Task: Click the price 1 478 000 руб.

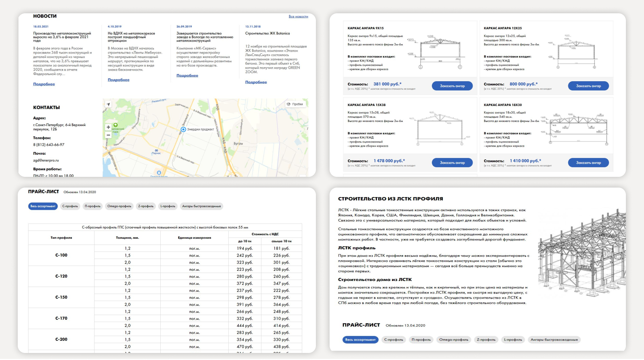Action: pyautogui.click(x=389, y=161)
